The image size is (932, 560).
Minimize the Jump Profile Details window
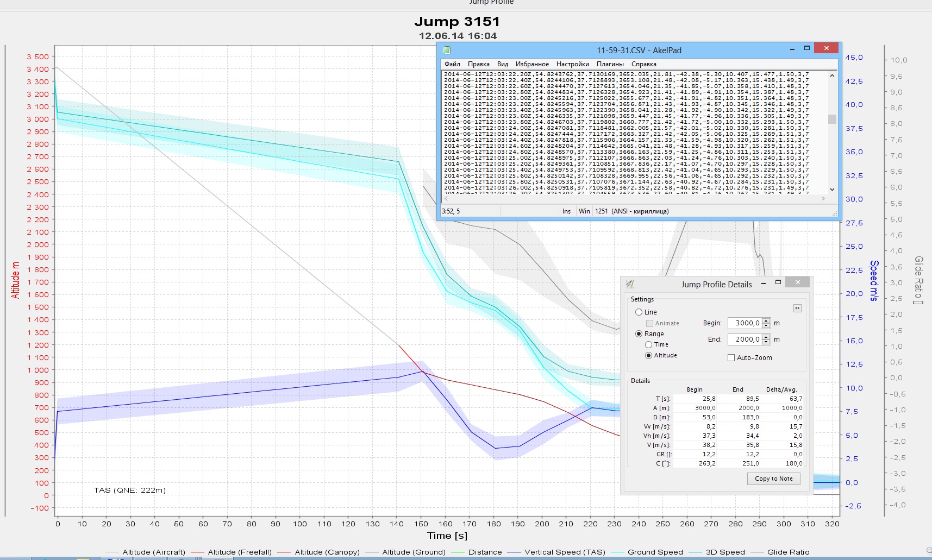(x=764, y=283)
